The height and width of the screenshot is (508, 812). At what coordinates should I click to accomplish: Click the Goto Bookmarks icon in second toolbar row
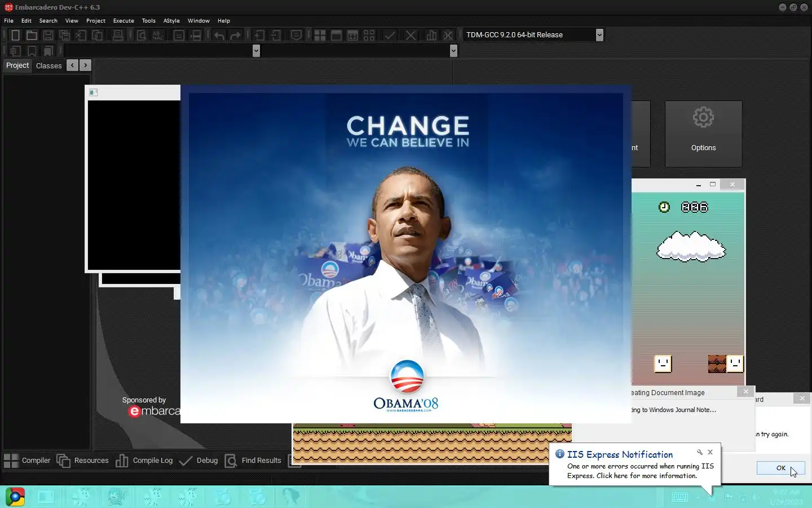(48, 51)
